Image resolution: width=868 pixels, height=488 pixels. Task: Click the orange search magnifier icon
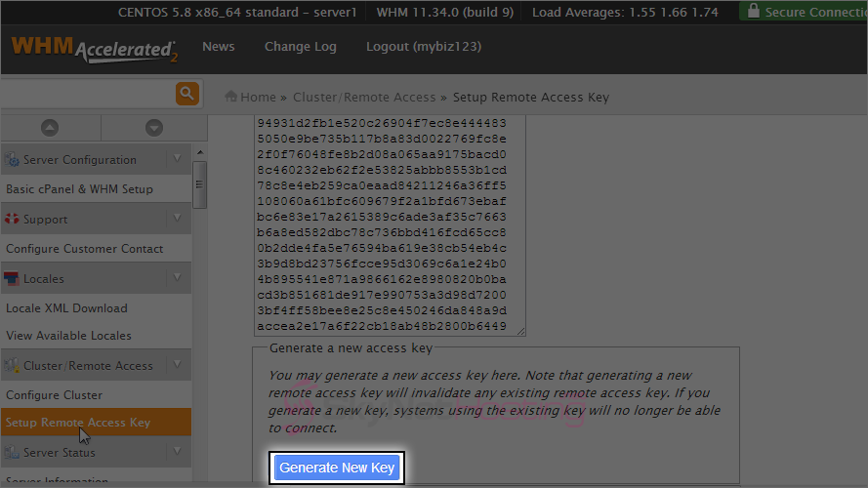tap(187, 94)
